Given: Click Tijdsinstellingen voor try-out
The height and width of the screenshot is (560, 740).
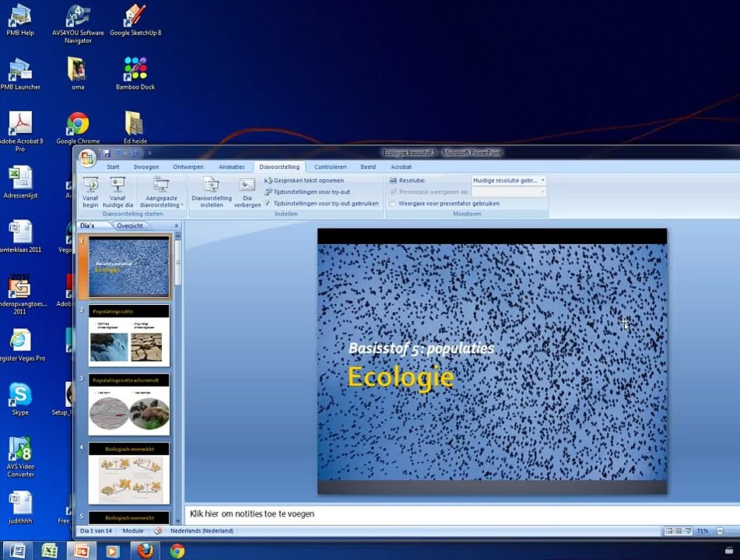Looking at the screenshot, I should pos(307,192).
